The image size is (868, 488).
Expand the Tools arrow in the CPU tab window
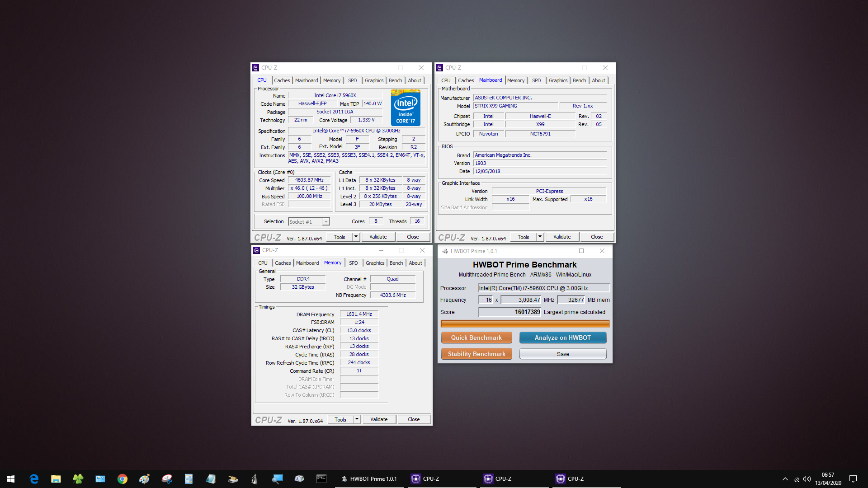point(356,237)
